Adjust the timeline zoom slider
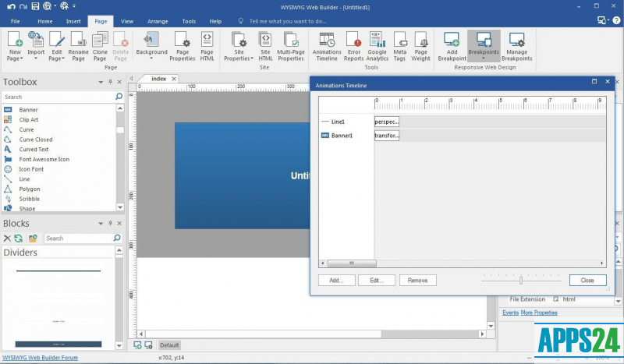Image resolution: width=624 pixels, height=364 pixels. [521, 280]
